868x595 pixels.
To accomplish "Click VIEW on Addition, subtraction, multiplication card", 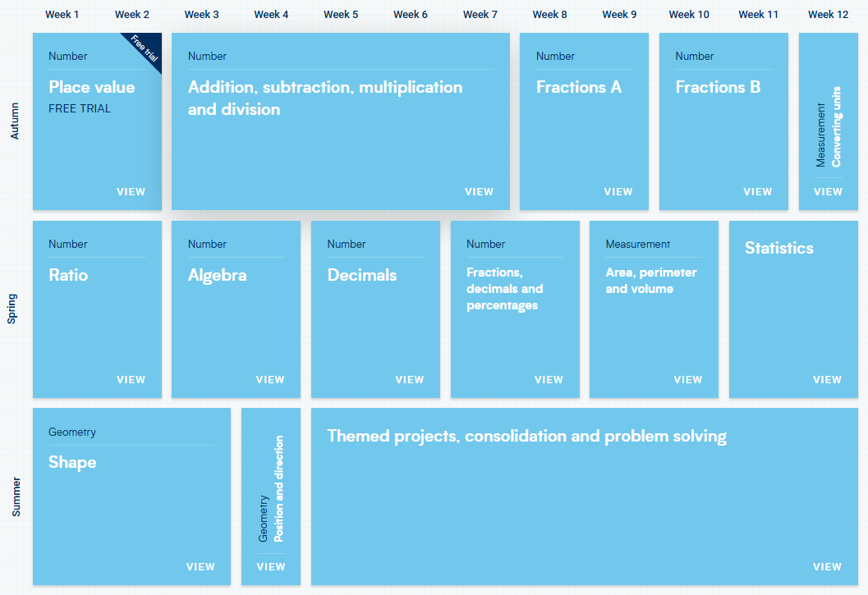I will click(x=479, y=192).
